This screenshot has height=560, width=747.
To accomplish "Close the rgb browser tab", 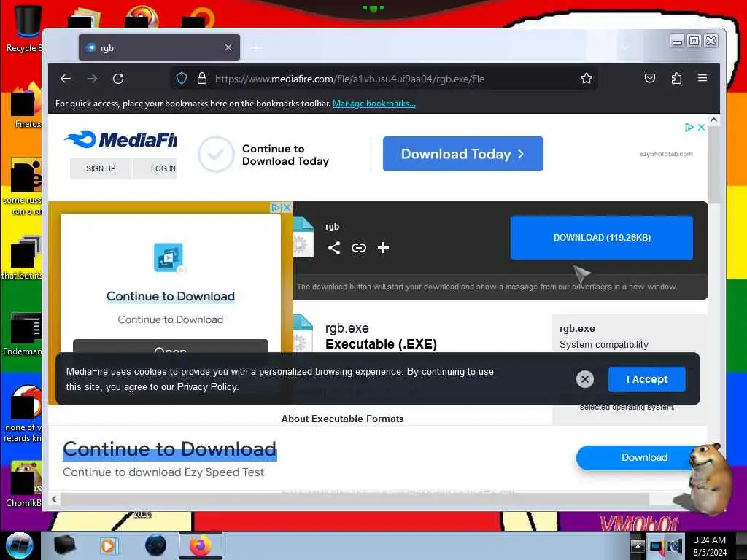I will (228, 47).
